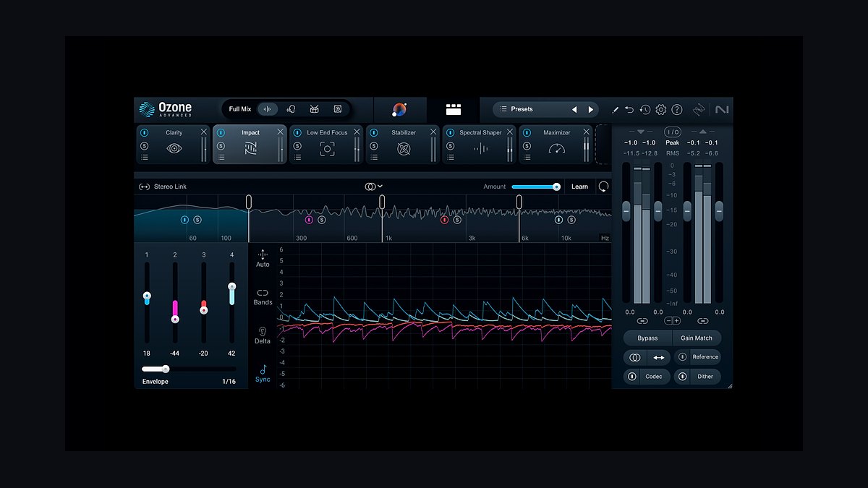
Task: Click the Gain Match button
Action: pos(697,338)
